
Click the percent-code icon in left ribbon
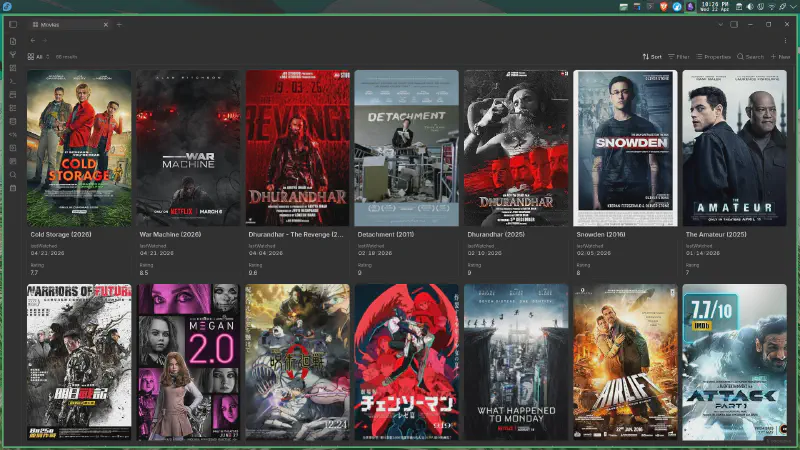coord(13,135)
